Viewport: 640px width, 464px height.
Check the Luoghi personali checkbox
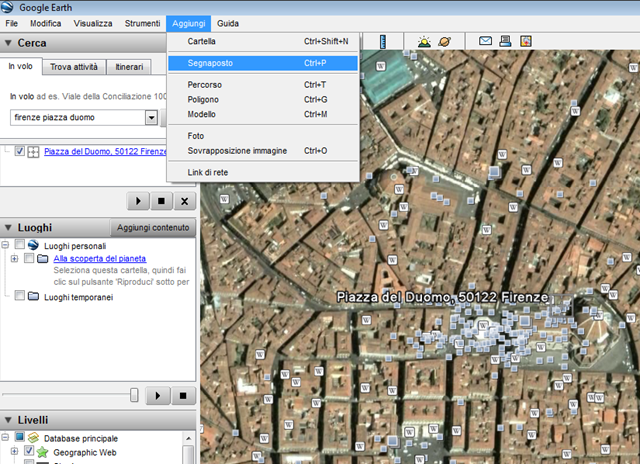19,244
